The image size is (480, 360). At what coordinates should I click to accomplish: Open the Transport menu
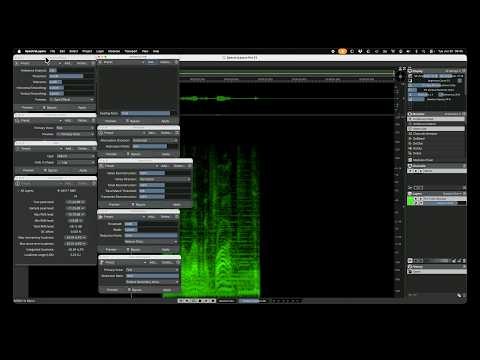131,51
